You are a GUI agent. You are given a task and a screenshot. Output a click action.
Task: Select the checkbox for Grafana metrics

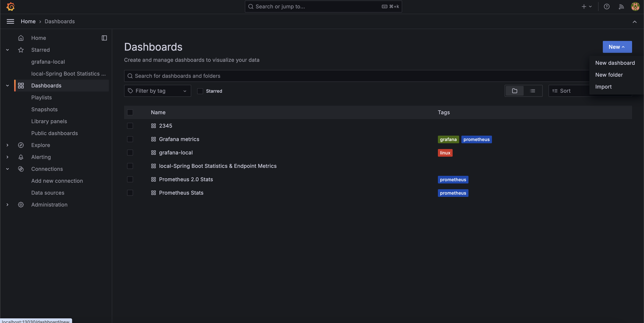coord(130,139)
